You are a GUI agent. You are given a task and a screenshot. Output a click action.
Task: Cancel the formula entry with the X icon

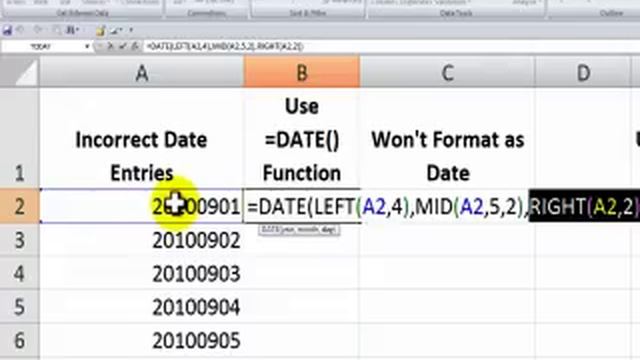(x=110, y=47)
